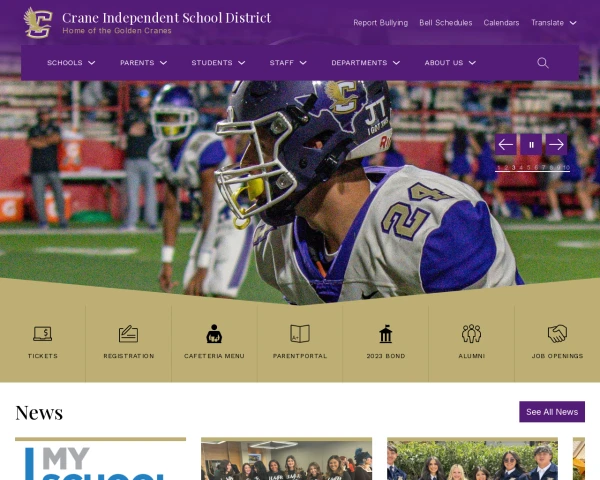Pause the slideshow
Viewport: 600px width, 480px height.
tap(531, 145)
